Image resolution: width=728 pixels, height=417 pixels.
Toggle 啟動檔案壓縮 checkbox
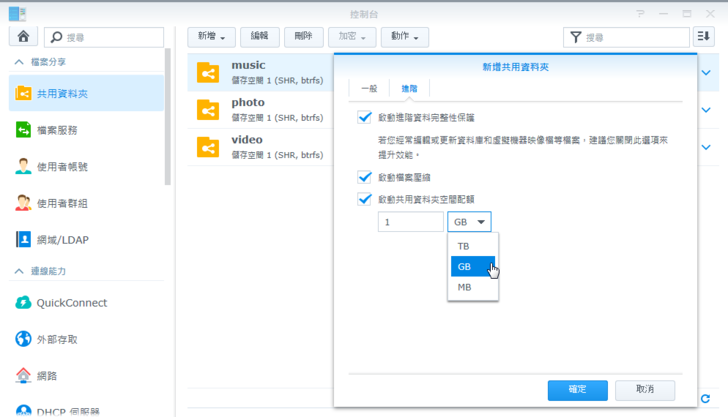point(364,177)
